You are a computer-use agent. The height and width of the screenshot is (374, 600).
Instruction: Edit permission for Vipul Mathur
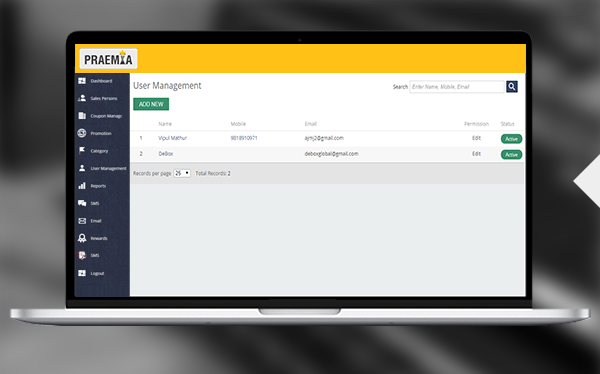click(476, 138)
